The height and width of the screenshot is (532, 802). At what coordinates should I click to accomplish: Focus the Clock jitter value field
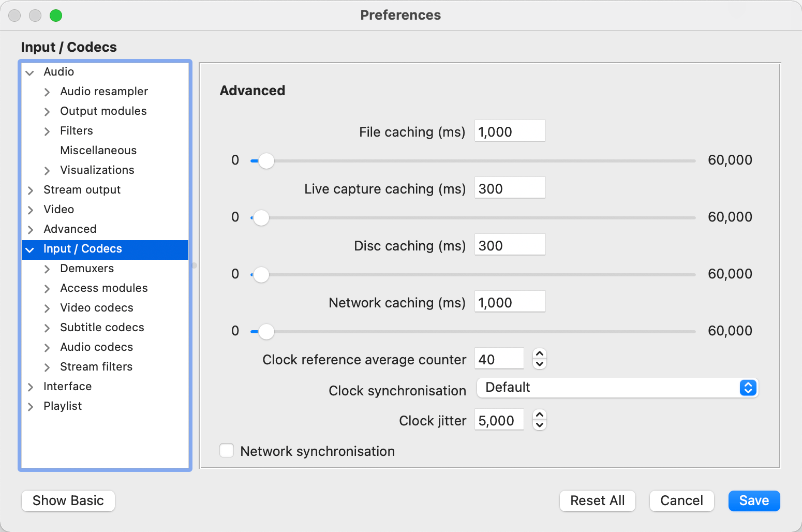click(499, 420)
